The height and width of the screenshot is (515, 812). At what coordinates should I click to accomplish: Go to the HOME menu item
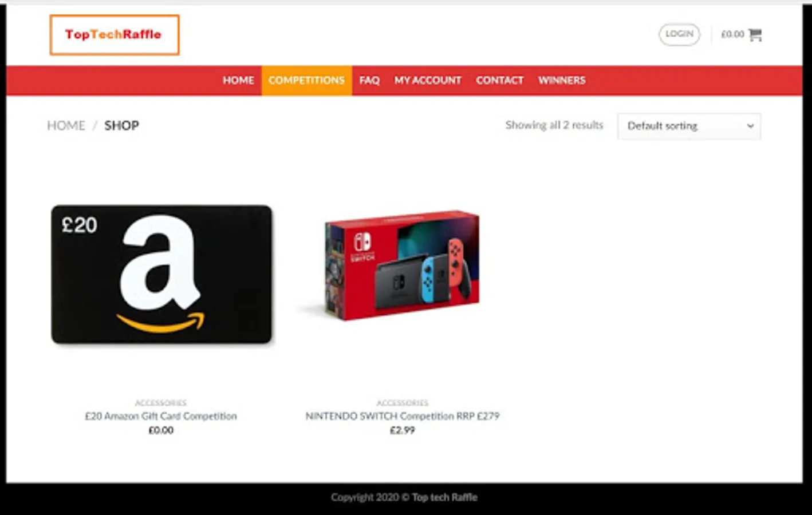click(238, 80)
